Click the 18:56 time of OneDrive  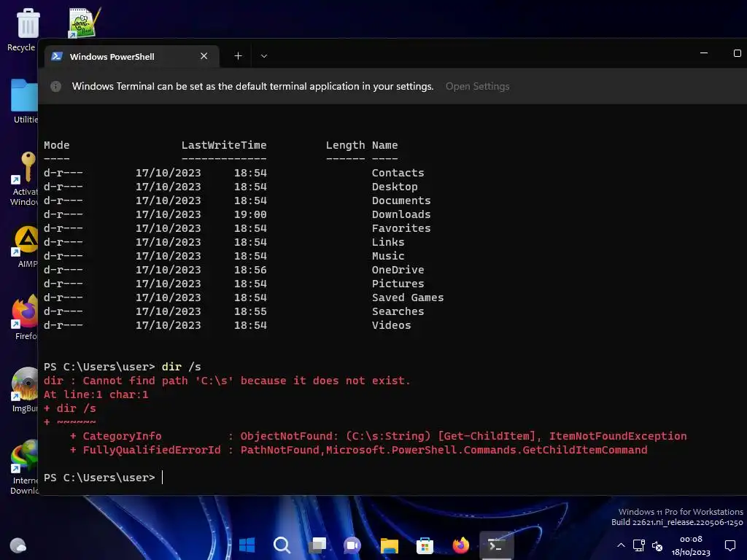coord(250,270)
